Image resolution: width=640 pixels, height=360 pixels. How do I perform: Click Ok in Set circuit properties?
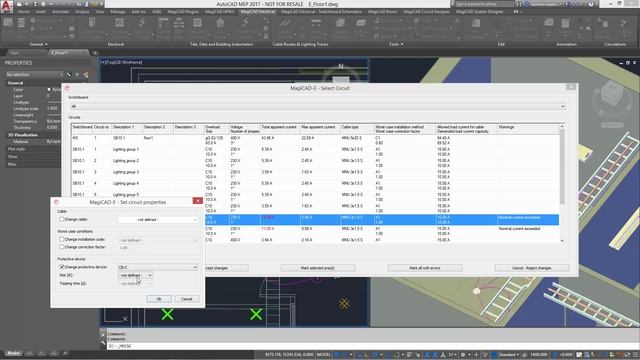pyautogui.click(x=159, y=299)
